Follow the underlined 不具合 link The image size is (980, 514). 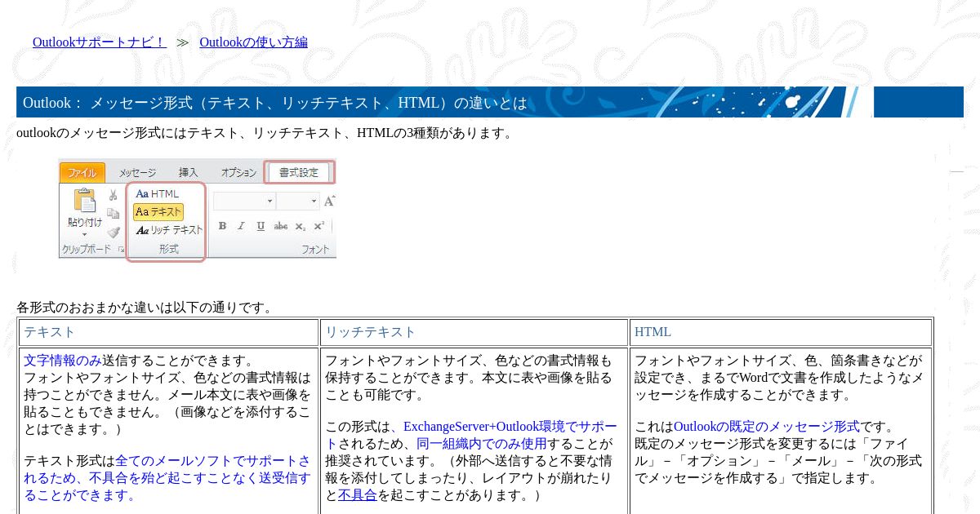pyautogui.click(x=358, y=495)
